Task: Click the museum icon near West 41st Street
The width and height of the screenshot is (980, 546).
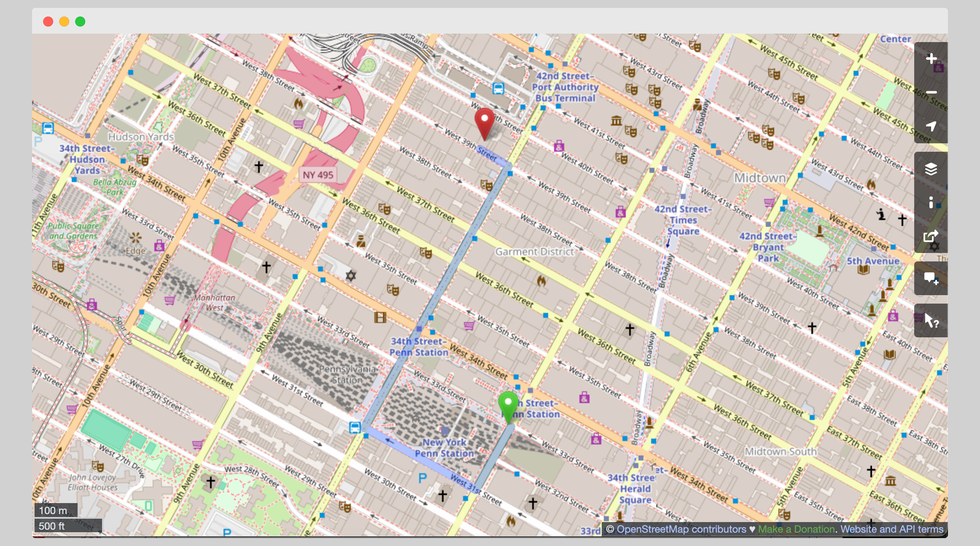Action: tap(616, 120)
